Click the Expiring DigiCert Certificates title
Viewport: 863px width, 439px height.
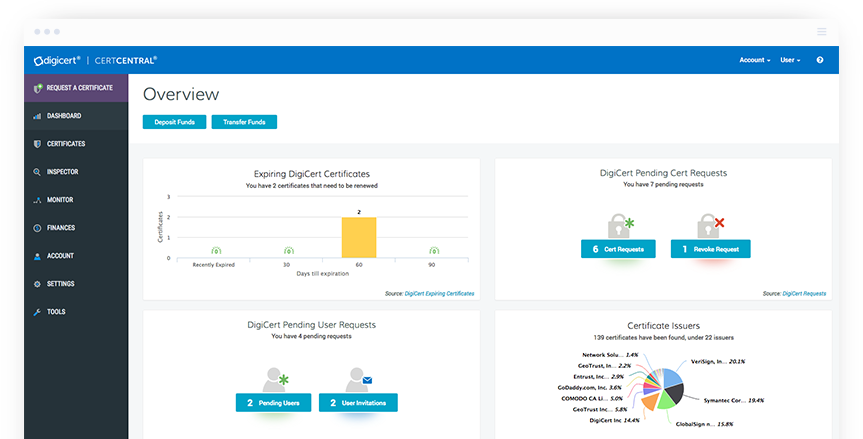[x=312, y=174]
